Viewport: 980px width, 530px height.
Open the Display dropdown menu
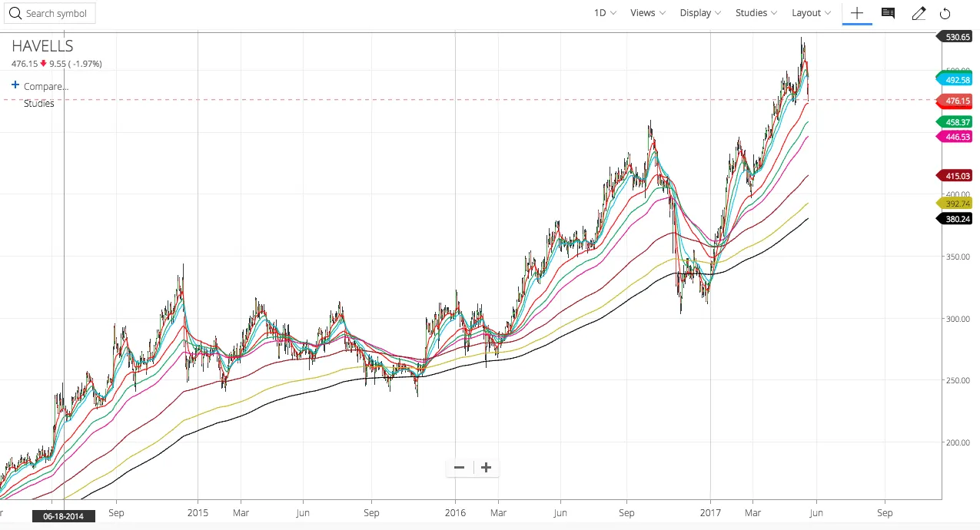pyautogui.click(x=699, y=12)
